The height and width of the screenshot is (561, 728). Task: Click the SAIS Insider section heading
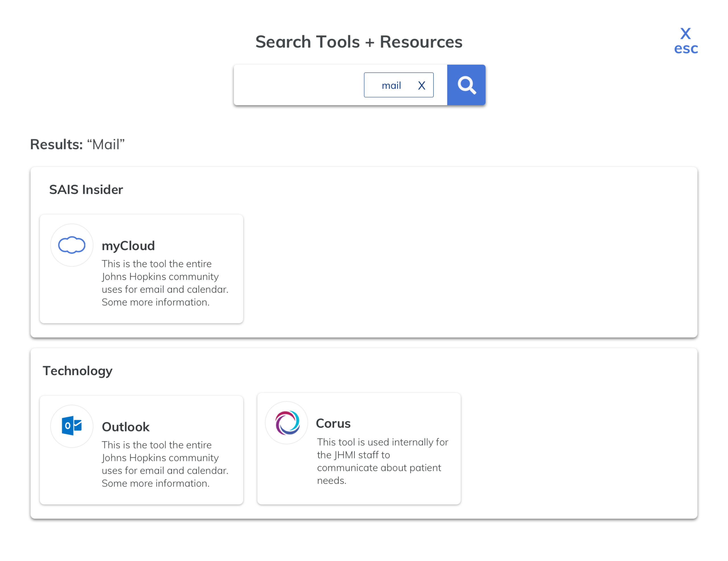86,190
